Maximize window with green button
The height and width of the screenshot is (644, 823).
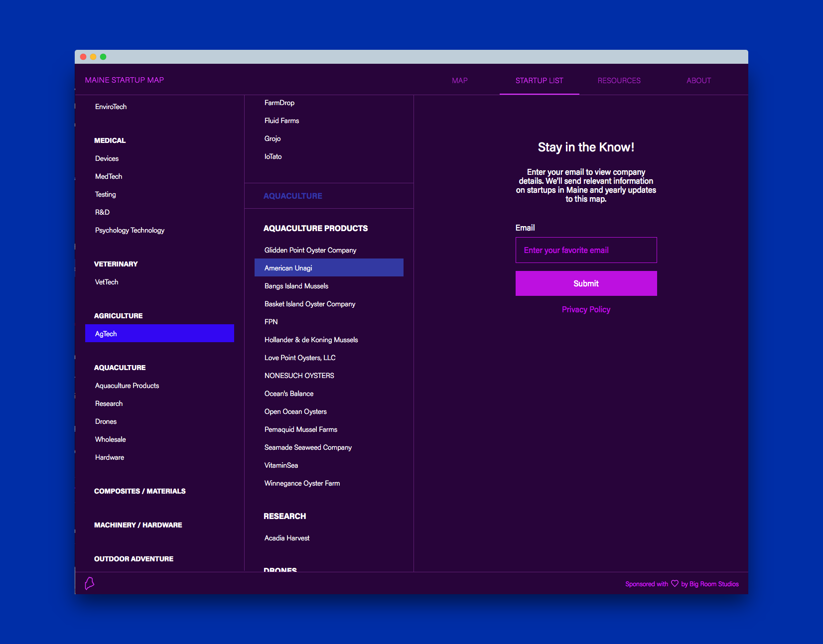103,57
